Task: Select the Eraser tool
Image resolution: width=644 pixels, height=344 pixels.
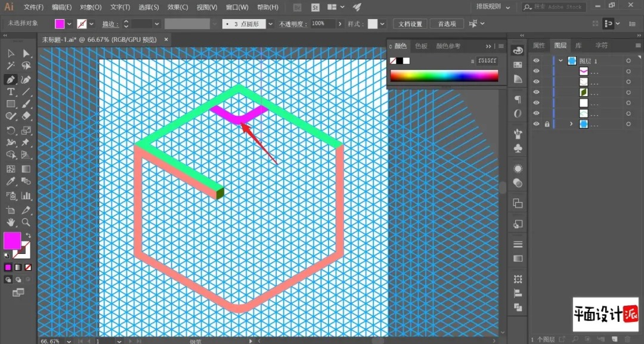Action: (x=26, y=116)
